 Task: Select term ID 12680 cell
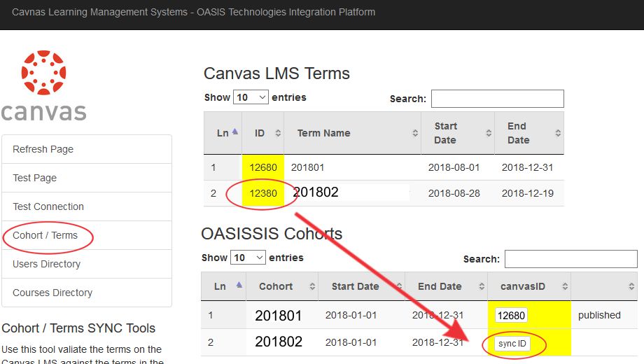point(263,167)
